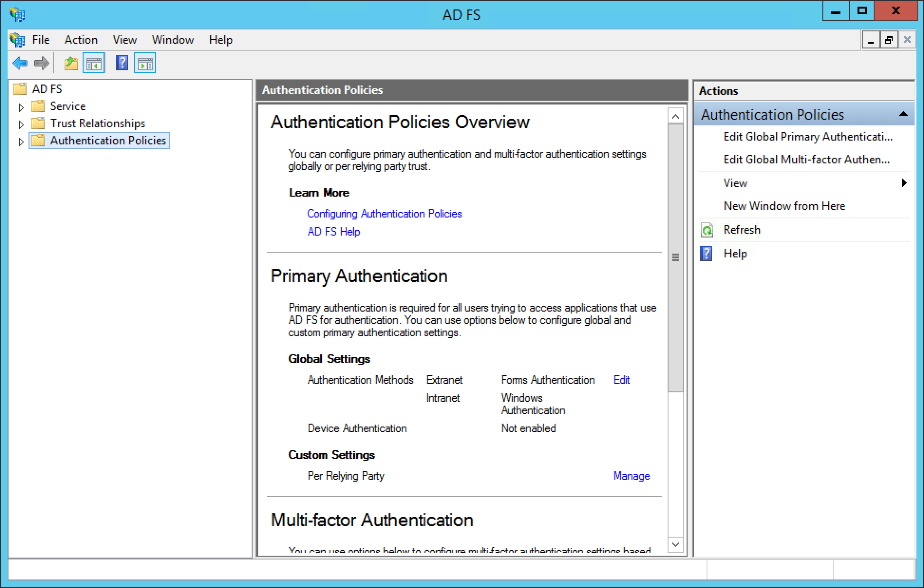Select Trust Relationships in the console tree
924x588 pixels.
pos(98,123)
